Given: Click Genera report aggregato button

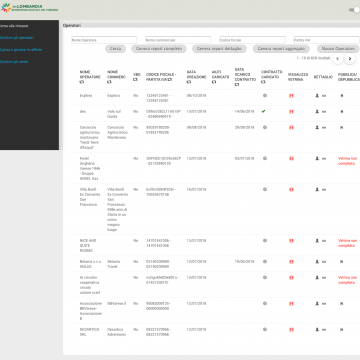Looking at the screenshot, I should click(281, 49).
